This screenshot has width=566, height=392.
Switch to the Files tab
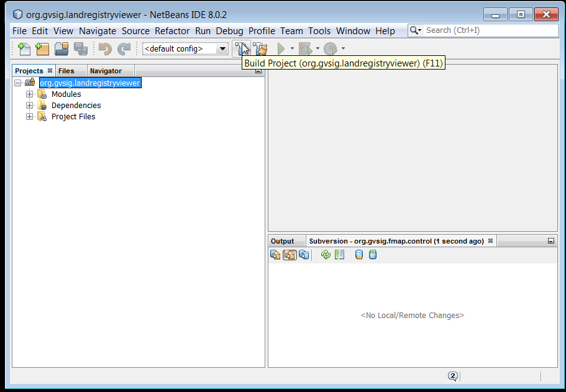click(x=66, y=71)
